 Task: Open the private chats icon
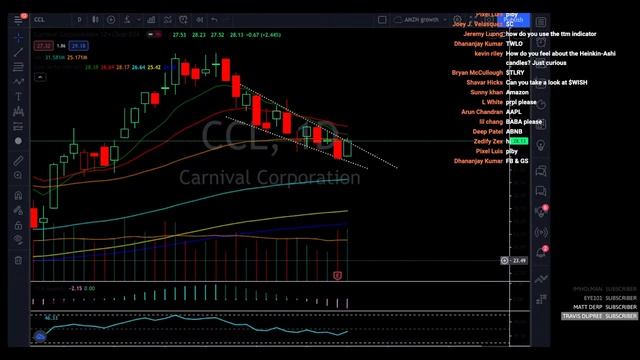(x=541, y=191)
